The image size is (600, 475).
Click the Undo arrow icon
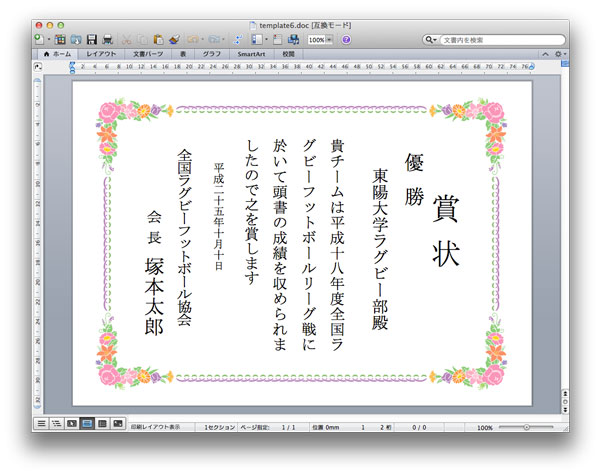pyautogui.click(x=192, y=39)
